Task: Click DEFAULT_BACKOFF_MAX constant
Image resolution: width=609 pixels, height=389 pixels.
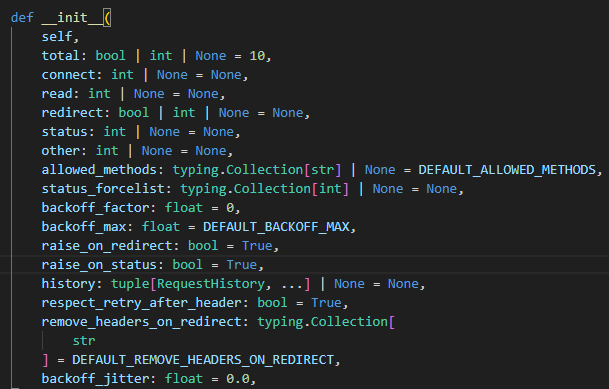Action: [x=276, y=227]
